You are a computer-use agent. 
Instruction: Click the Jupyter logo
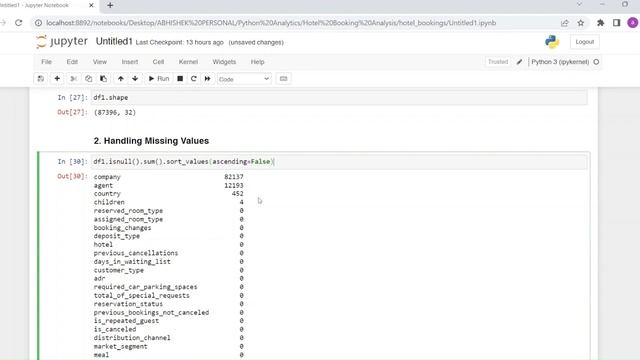pyautogui.click(x=62, y=42)
